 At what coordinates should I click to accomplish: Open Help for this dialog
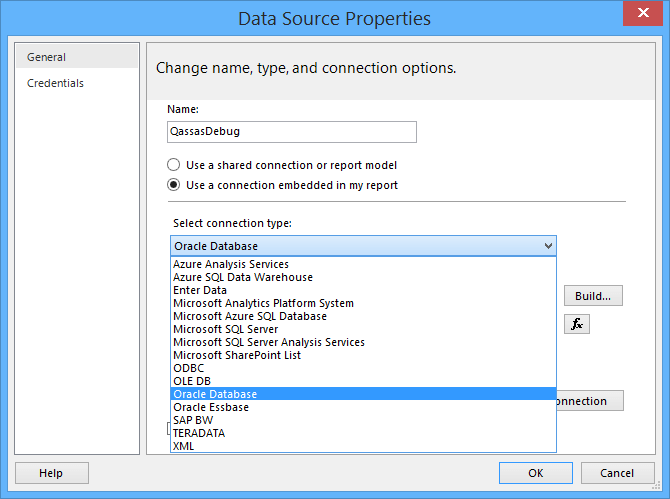(x=52, y=473)
